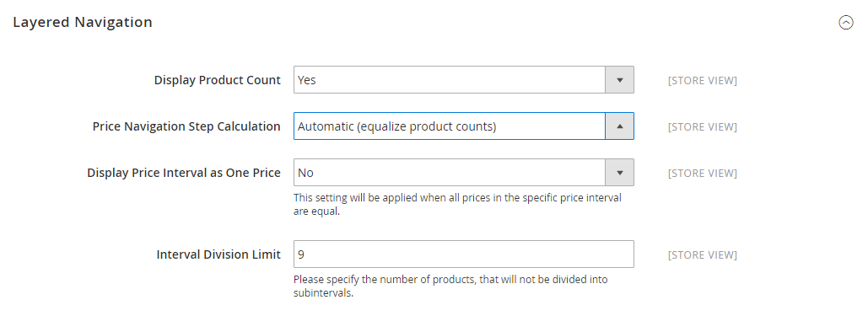Screen dimensions: 868x316
Task: Open the Display Price Interval as One Price dropdown
Action: coord(463,173)
